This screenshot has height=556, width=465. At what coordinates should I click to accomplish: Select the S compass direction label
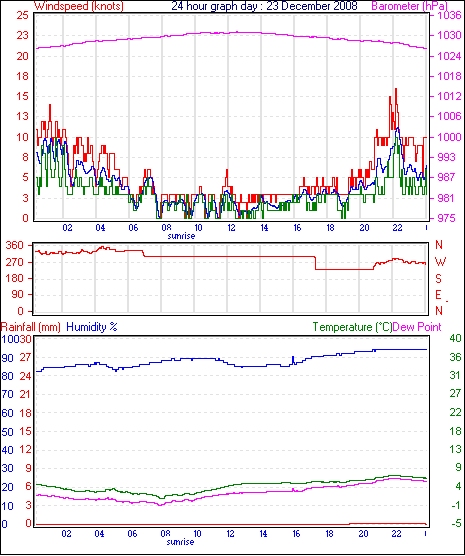pos(438,279)
